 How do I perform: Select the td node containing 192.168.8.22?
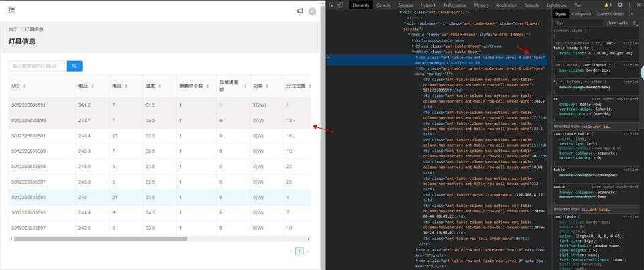pos(483,198)
